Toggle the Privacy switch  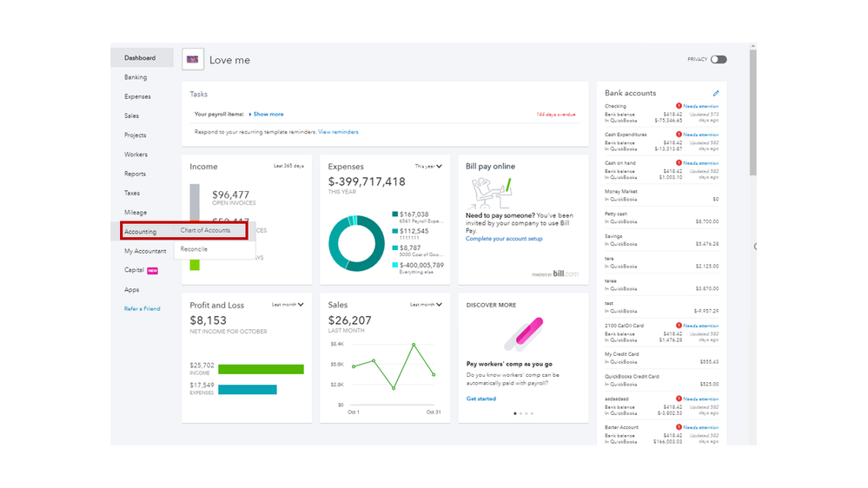(x=719, y=59)
